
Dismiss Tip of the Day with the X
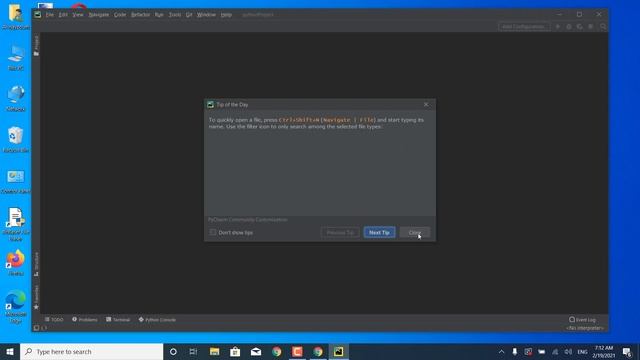point(426,104)
